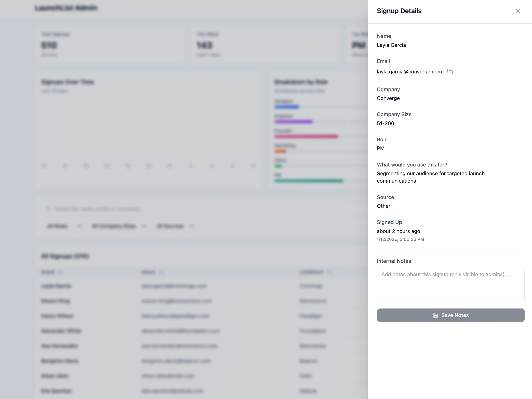Sort signups by the Company column arrows

330,272
